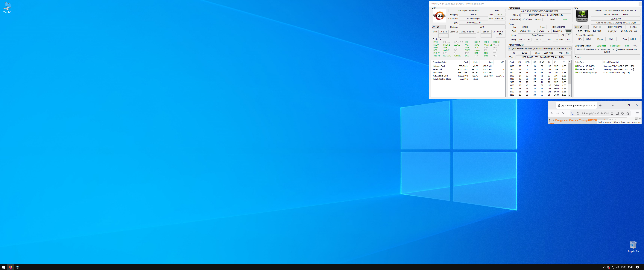Open the CPU #0 selector dropdown

[x=438, y=27]
